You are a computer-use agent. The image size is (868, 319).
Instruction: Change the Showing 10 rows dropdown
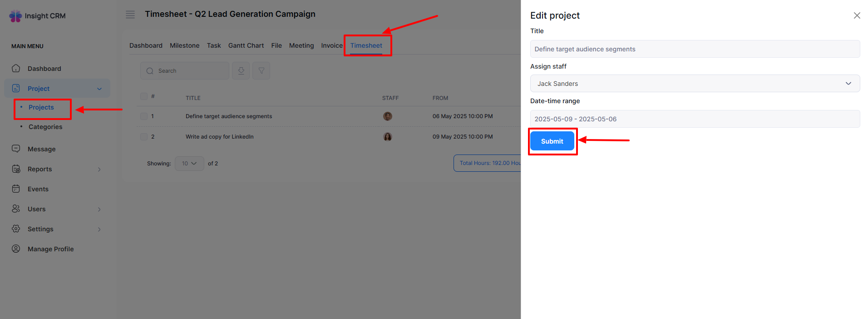(189, 164)
